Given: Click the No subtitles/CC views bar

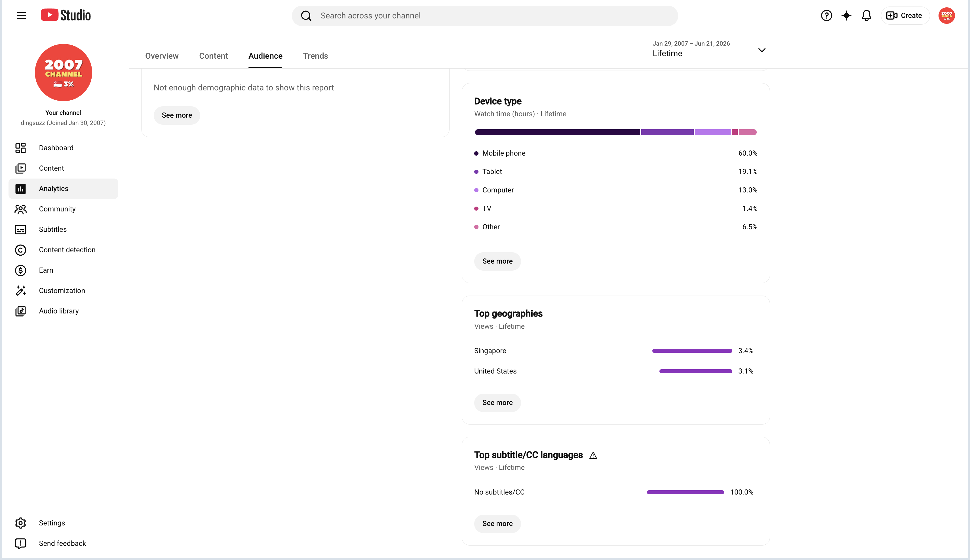Looking at the screenshot, I should pos(685,492).
